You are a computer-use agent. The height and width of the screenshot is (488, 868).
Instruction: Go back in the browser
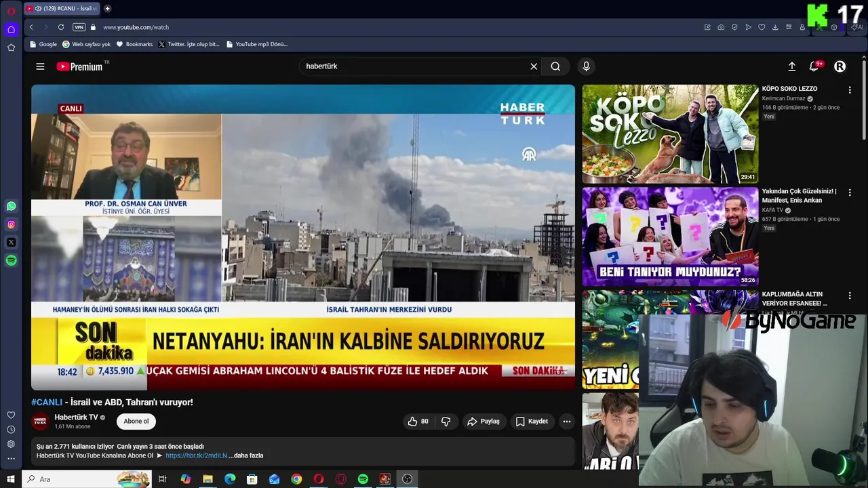(x=31, y=27)
